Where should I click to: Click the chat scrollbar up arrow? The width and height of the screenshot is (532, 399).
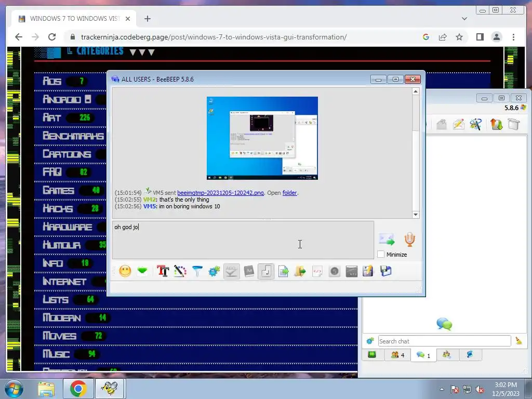416,91
